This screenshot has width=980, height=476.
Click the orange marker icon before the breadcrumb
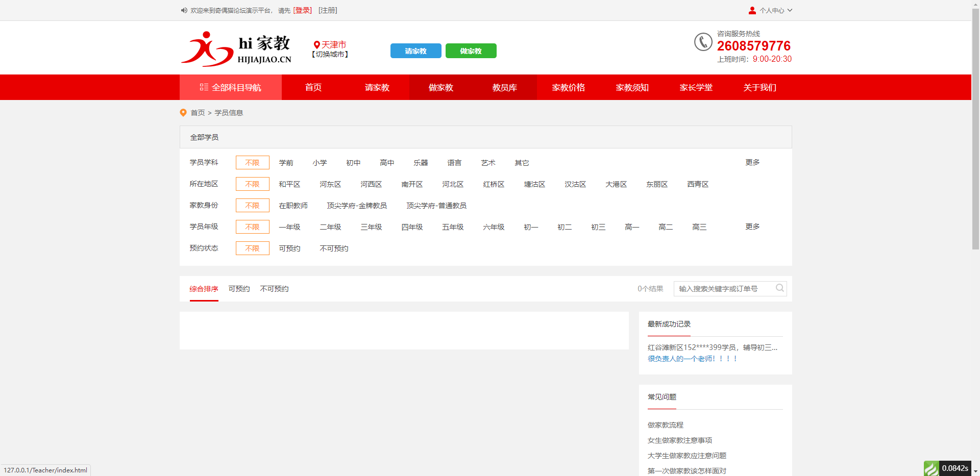point(183,113)
